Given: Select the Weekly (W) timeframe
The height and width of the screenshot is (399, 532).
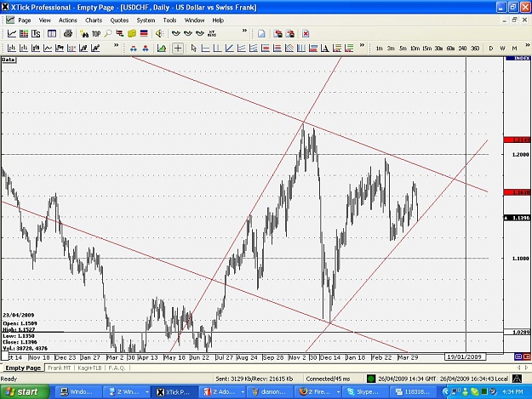Looking at the screenshot, I should (x=502, y=48).
